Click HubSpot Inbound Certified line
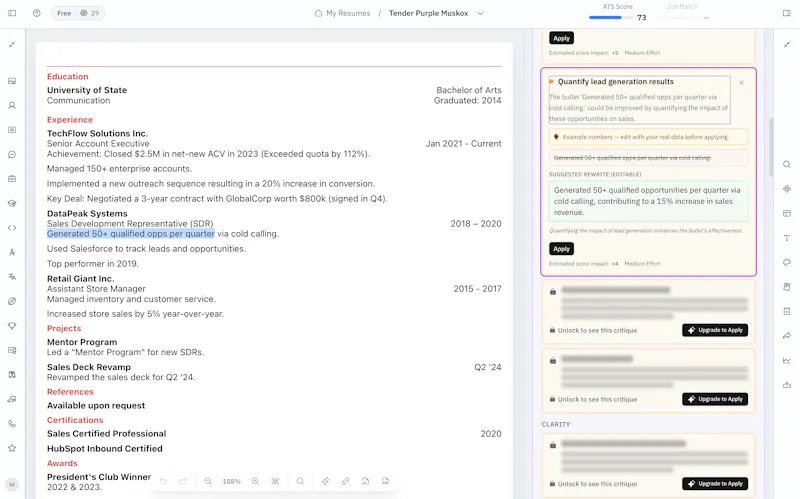 [x=105, y=448]
